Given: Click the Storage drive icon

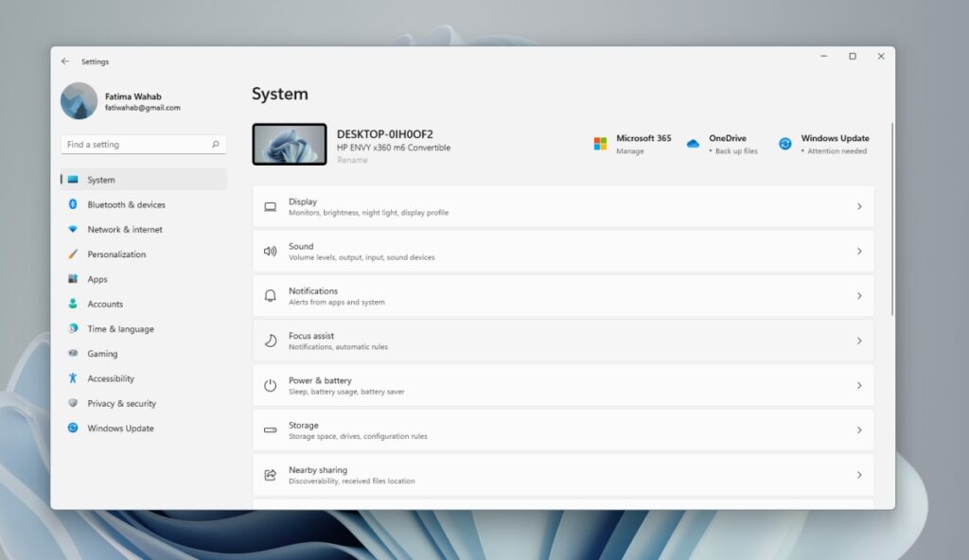Looking at the screenshot, I should pyautogui.click(x=270, y=429).
